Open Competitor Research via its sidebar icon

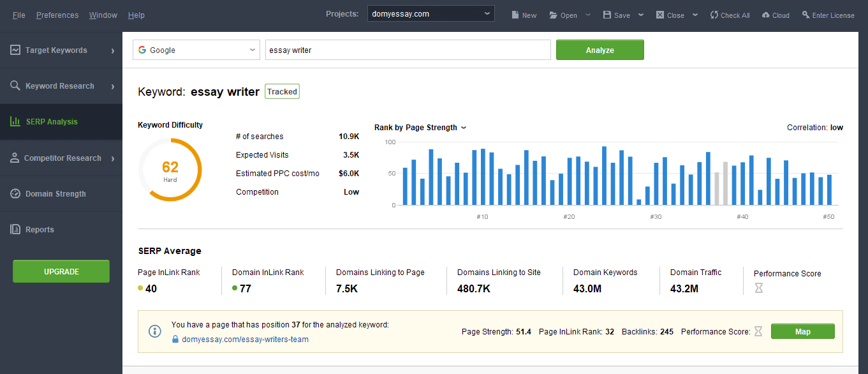click(14, 158)
